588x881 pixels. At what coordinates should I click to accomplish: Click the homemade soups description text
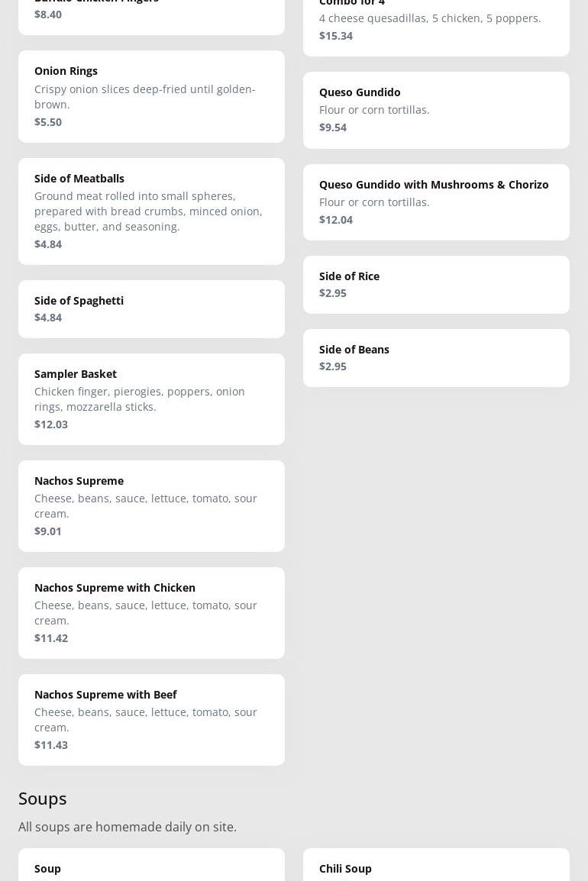pos(128,827)
